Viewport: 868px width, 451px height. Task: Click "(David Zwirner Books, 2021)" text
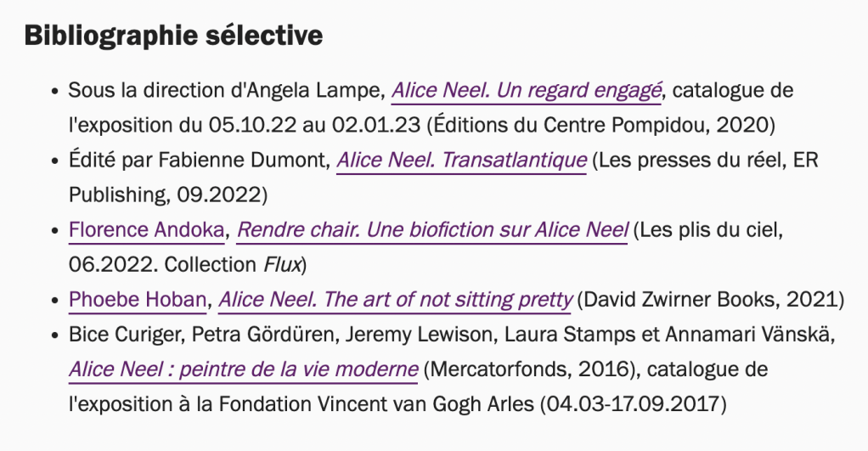click(x=710, y=300)
